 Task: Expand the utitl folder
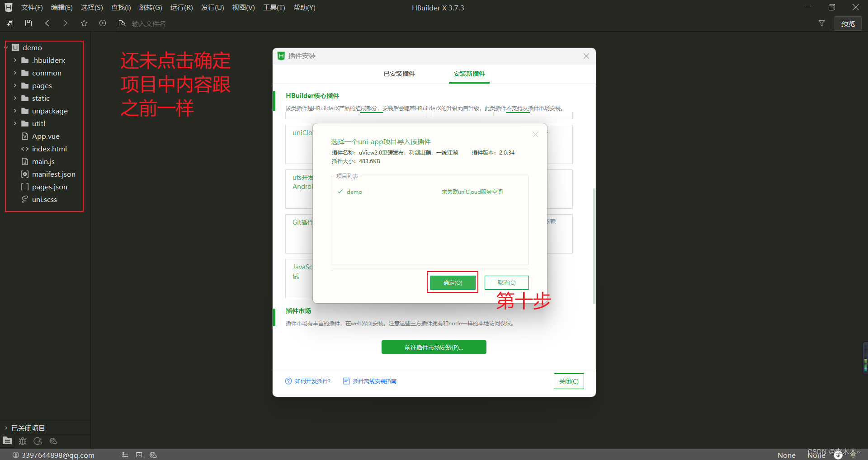coord(15,123)
